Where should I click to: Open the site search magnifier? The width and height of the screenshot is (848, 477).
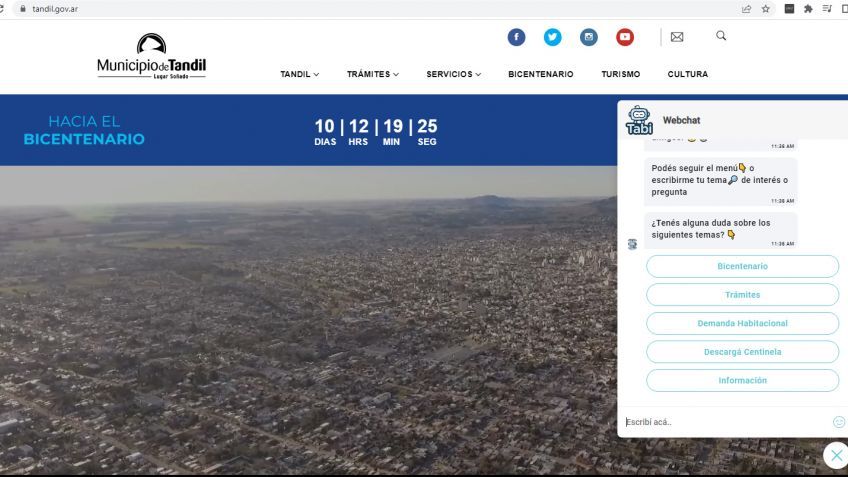(x=721, y=36)
